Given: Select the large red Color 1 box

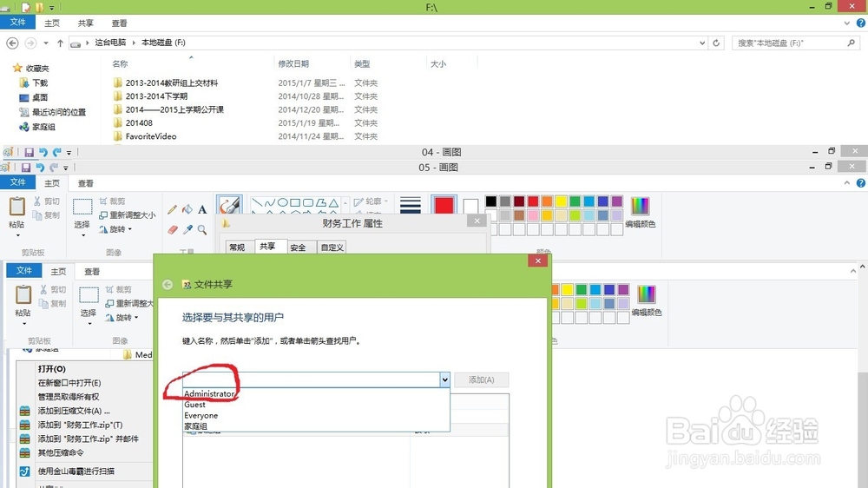Looking at the screenshot, I should [x=444, y=206].
